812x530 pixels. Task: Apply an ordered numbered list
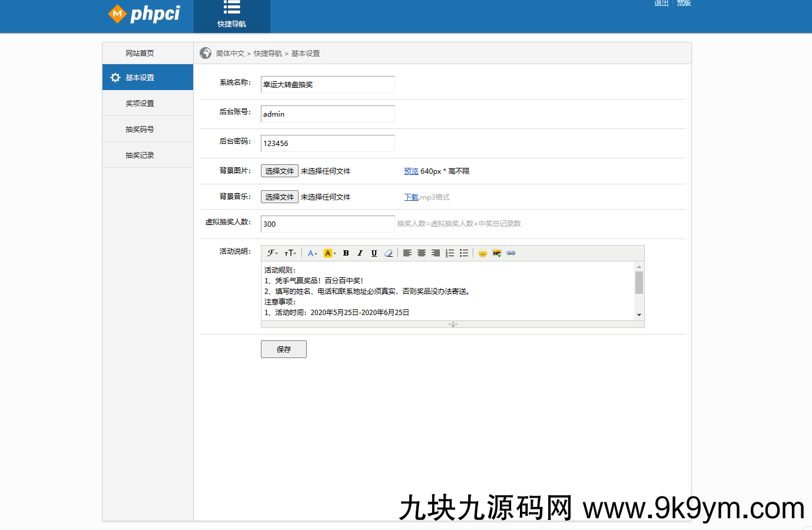point(449,253)
